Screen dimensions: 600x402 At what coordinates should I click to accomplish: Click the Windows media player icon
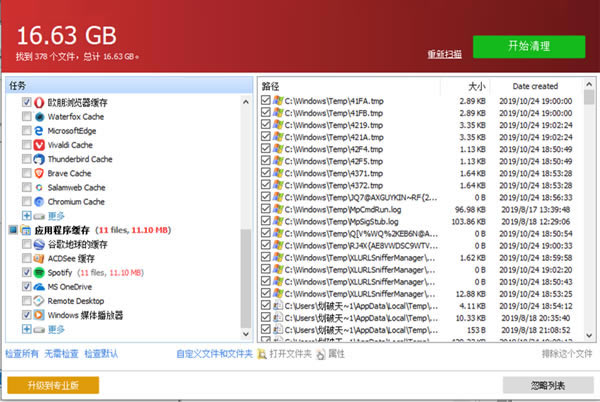point(39,315)
